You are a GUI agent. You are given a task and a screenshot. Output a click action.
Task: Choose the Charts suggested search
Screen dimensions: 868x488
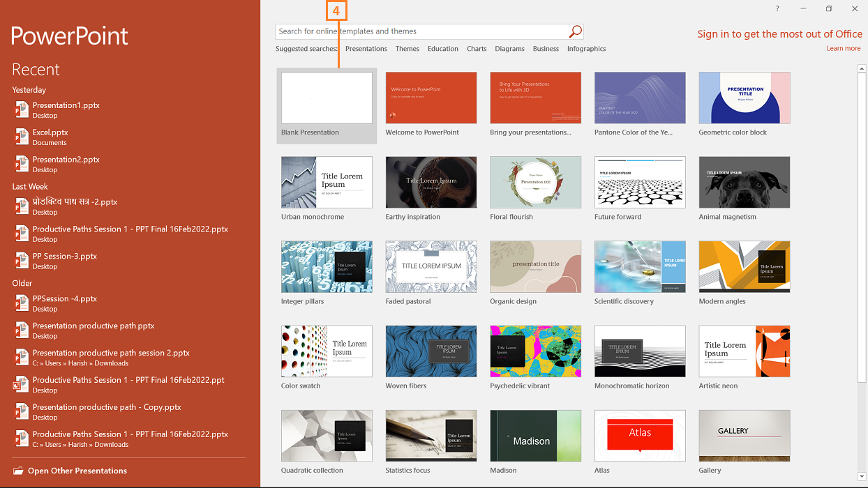(477, 49)
